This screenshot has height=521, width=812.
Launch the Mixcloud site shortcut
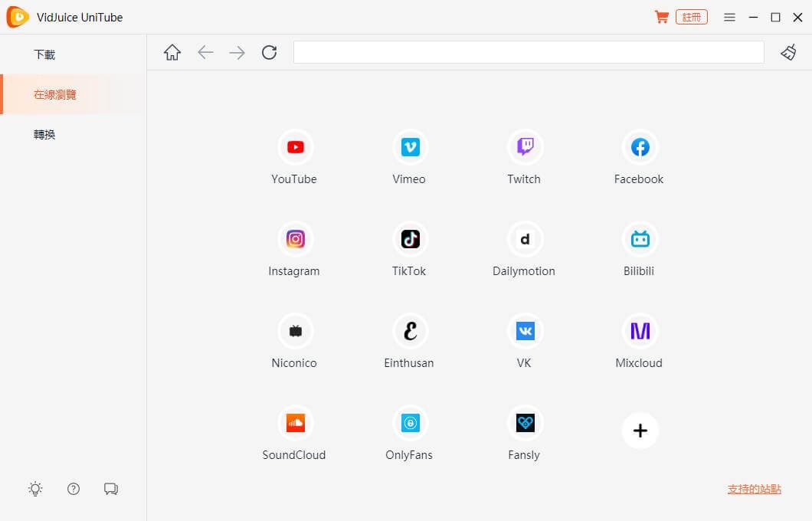click(640, 331)
